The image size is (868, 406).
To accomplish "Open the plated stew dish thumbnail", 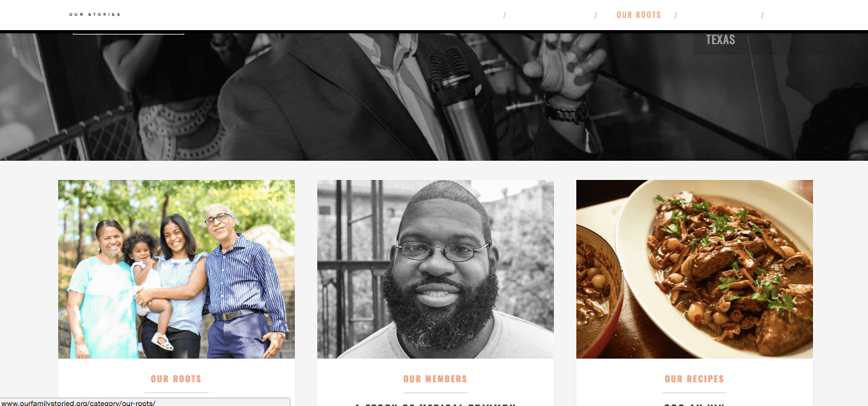I will point(695,269).
